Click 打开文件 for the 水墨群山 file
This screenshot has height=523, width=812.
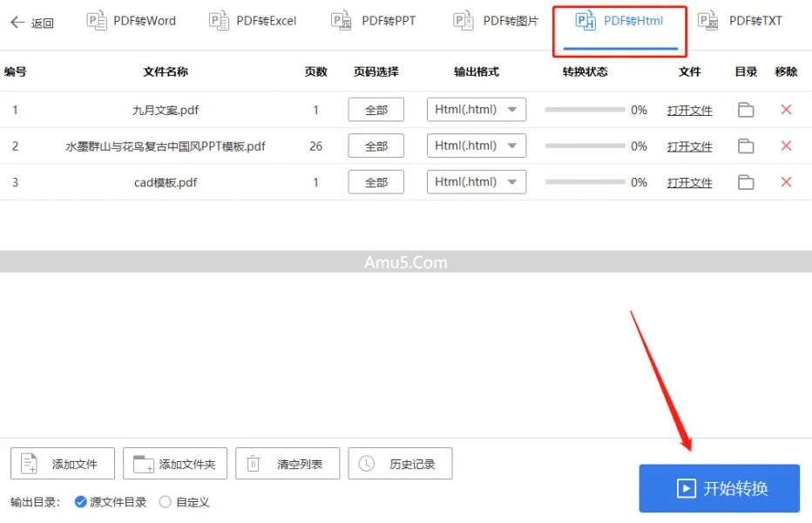tap(689, 146)
